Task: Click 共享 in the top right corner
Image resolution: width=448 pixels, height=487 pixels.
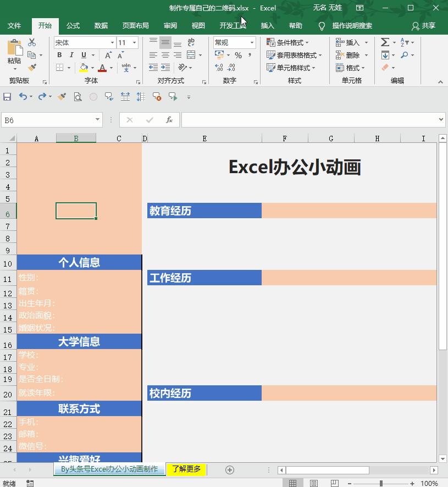Action: [428, 25]
